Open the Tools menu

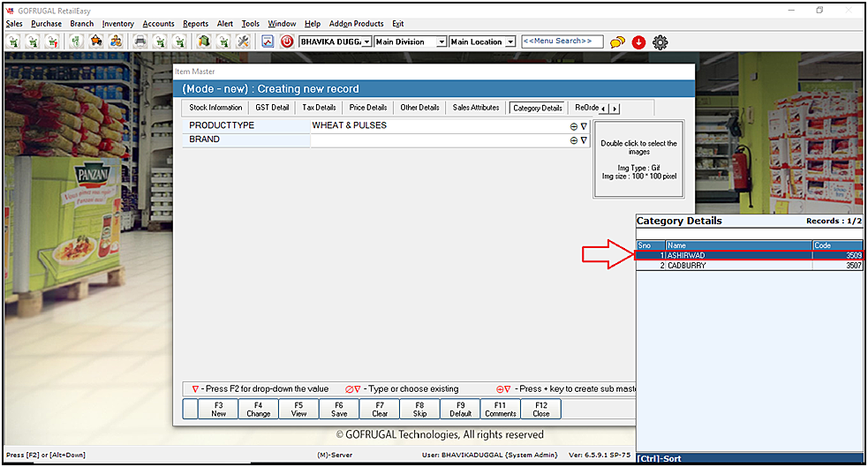250,24
